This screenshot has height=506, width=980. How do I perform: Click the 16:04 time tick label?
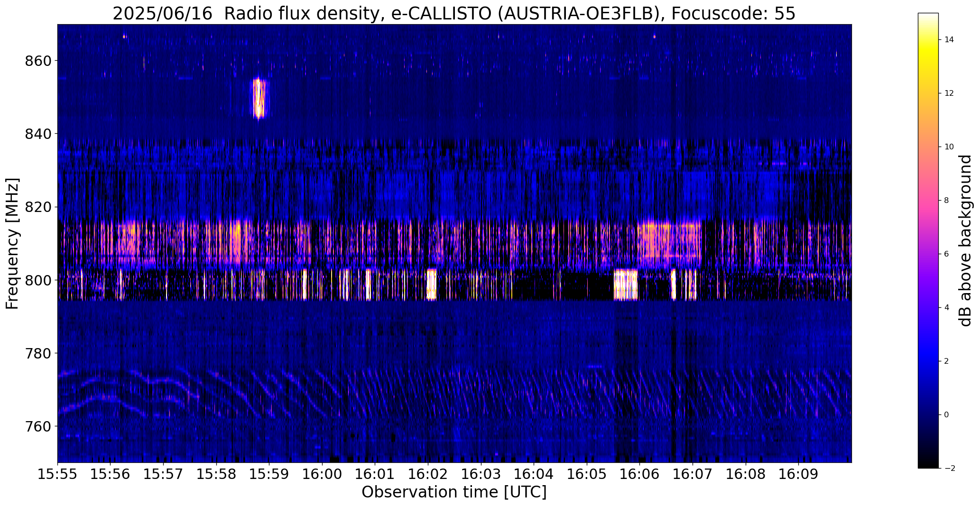click(534, 474)
